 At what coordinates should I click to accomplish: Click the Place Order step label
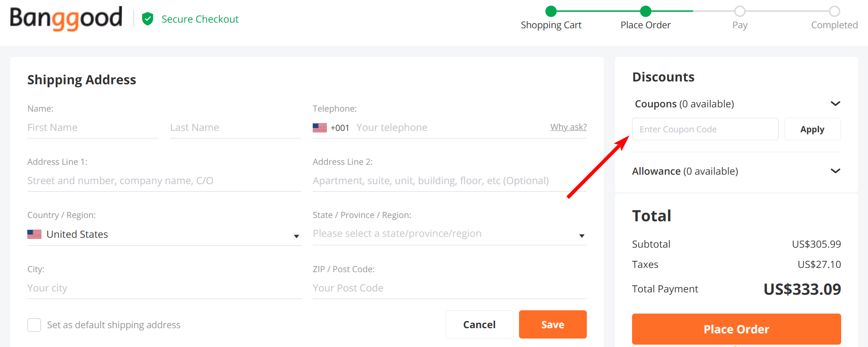pos(646,25)
